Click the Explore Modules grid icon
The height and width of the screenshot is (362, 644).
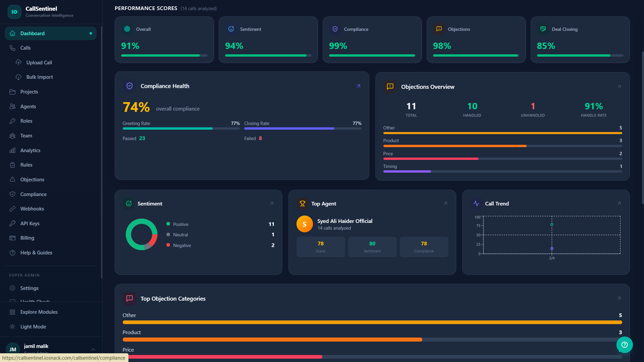pos(12,312)
